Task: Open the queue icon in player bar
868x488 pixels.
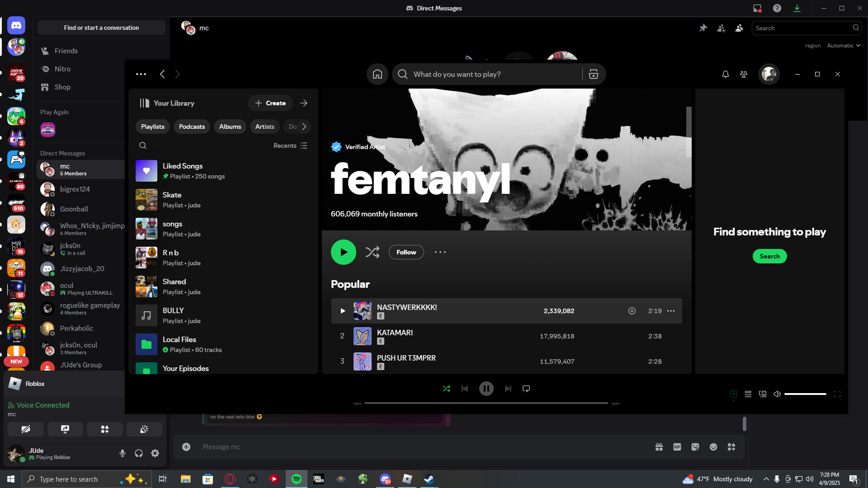Action: (748, 394)
